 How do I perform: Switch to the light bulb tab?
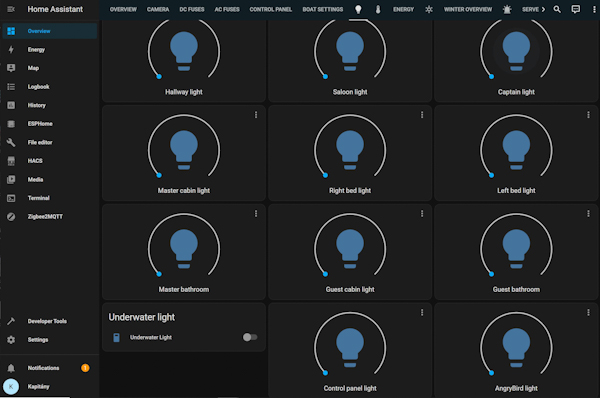pyautogui.click(x=358, y=9)
